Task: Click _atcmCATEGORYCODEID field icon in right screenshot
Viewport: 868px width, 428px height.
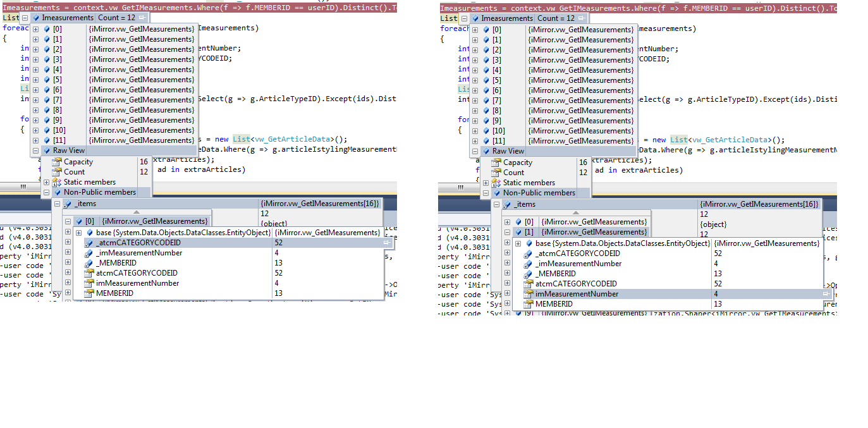Action: (529, 254)
